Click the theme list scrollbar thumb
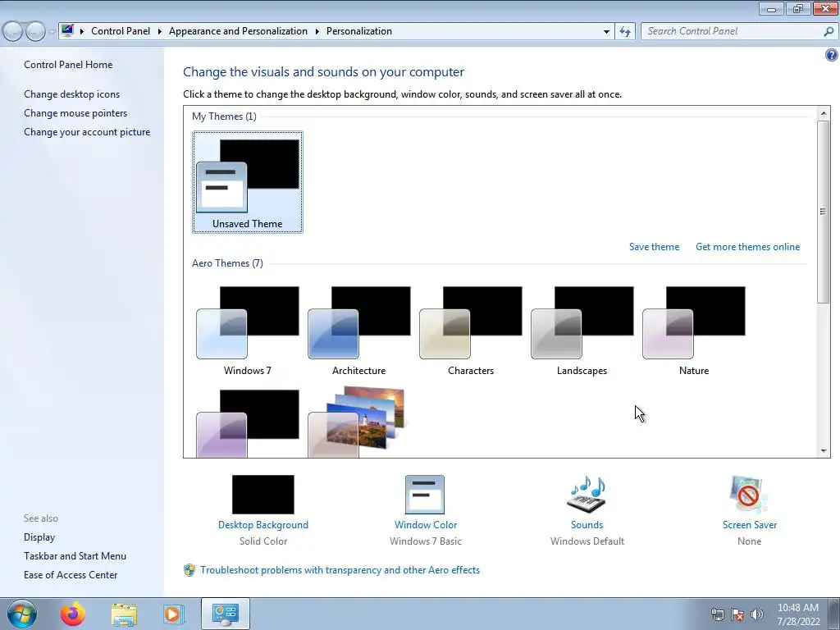Image resolution: width=840 pixels, height=630 pixels. [824, 212]
